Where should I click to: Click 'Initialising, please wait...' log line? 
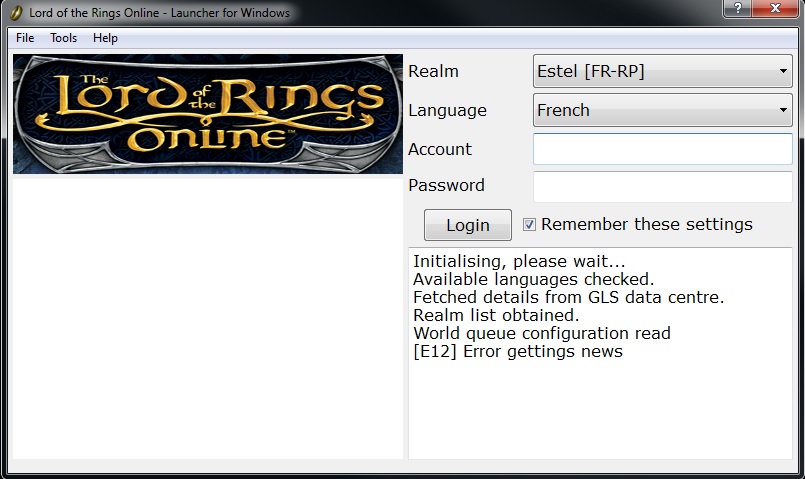click(x=519, y=261)
